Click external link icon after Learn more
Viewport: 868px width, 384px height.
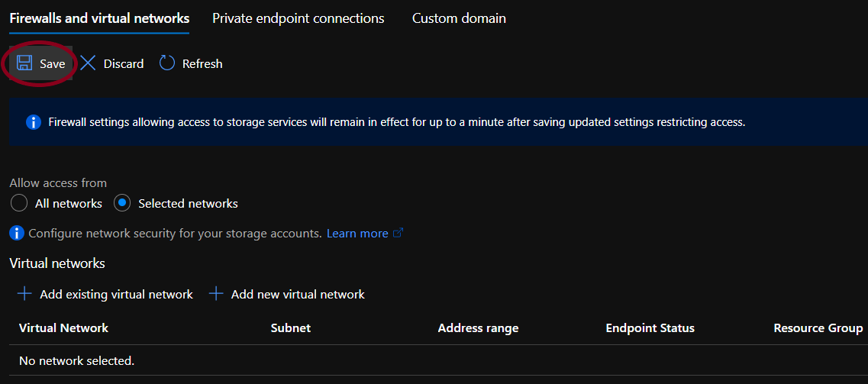(x=398, y=233)
